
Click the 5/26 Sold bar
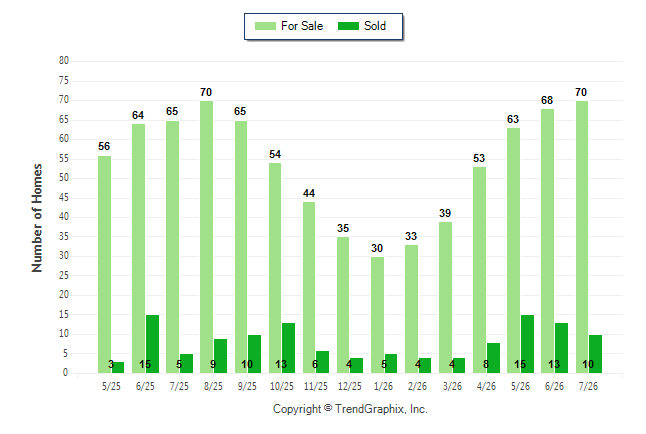tap(527, 344)
